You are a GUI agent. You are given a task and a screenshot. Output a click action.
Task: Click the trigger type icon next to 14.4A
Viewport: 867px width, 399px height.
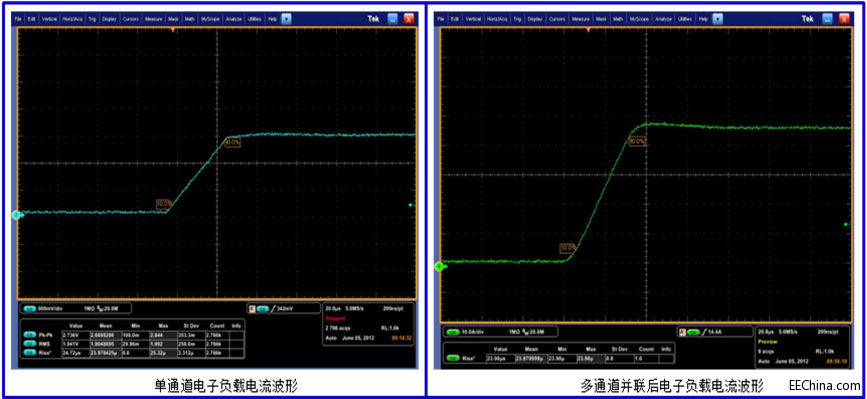tap(706, 332)
